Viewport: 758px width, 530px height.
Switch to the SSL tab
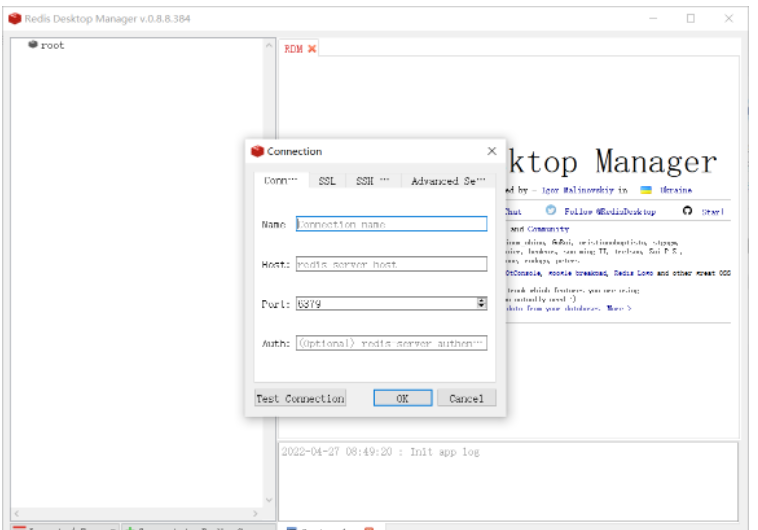click(327, 181)
